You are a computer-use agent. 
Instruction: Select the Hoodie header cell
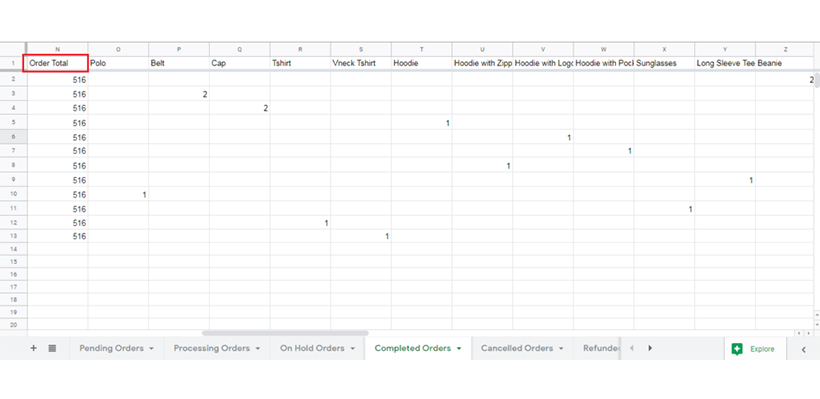point(422,63)
